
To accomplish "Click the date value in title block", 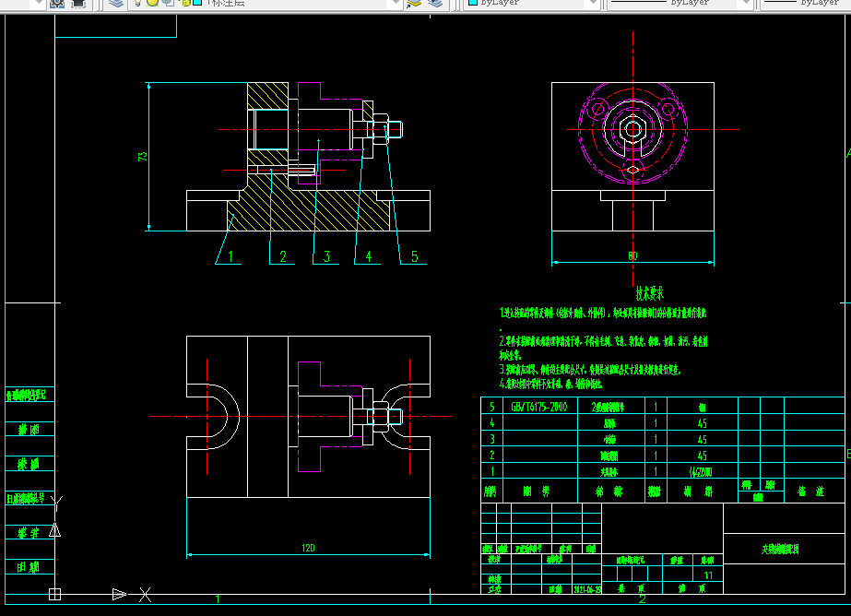I will (587, 589).
